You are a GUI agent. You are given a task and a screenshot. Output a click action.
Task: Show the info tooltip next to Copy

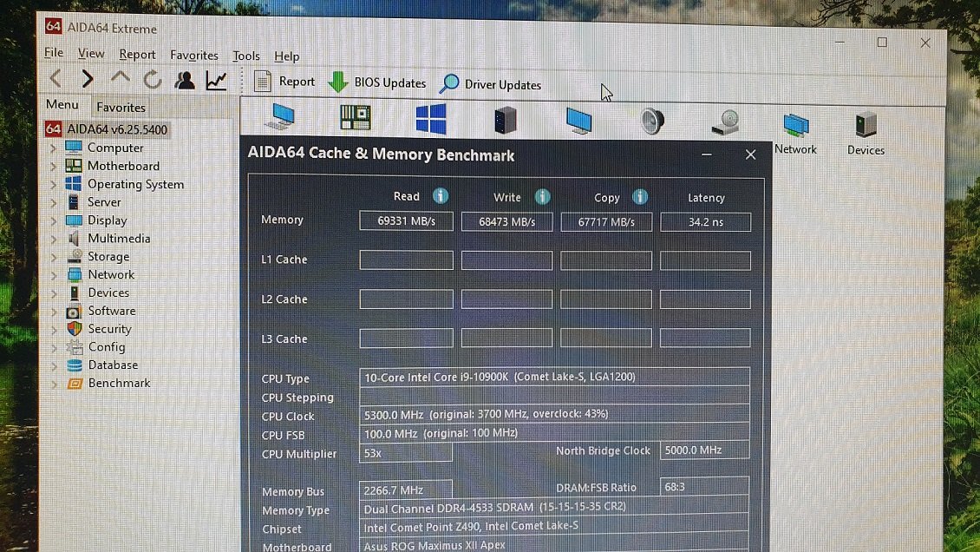coord(640,197)
